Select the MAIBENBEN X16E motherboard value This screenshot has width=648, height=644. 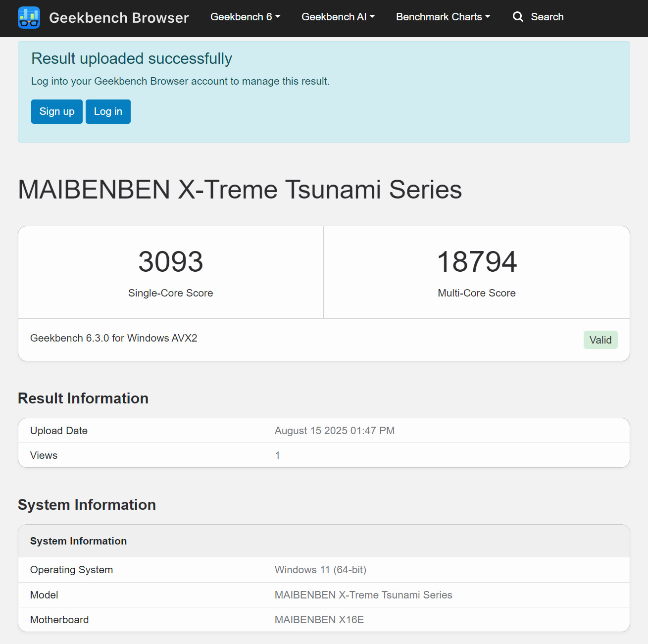coord(319,620)
